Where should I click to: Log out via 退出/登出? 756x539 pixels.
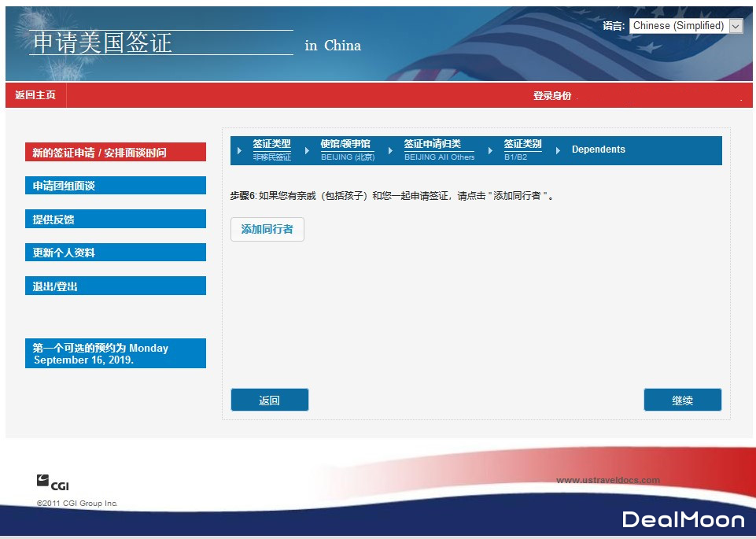tap(115, 286)
